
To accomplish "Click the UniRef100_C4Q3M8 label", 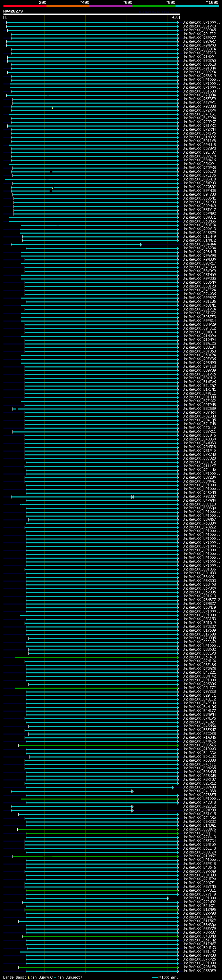I will [x=199, y=937].
